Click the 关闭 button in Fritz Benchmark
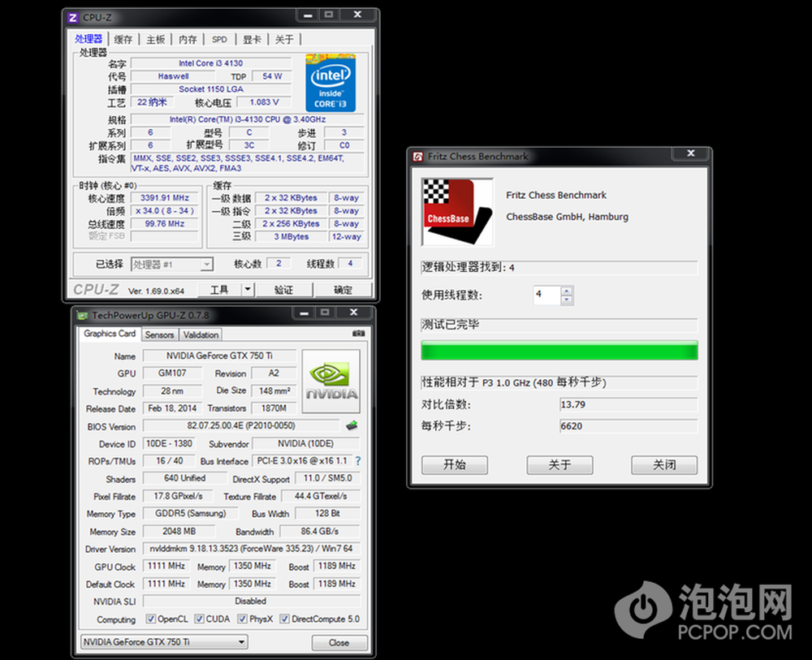Image resolution: width=812 pixels, height=660 pixels. (x=664, y=465)
